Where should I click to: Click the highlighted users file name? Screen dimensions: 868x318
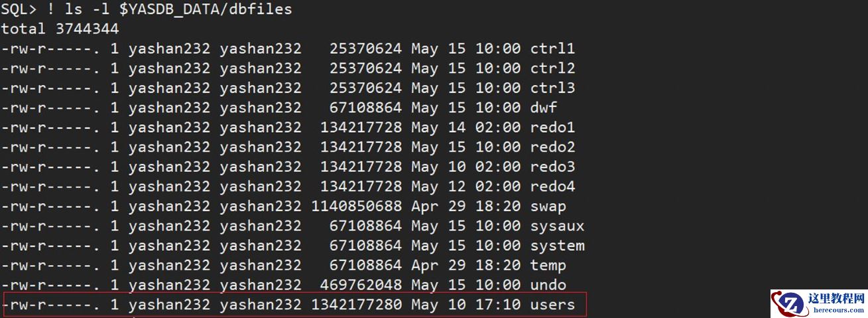pyautogui.click(x=552, y=305)
